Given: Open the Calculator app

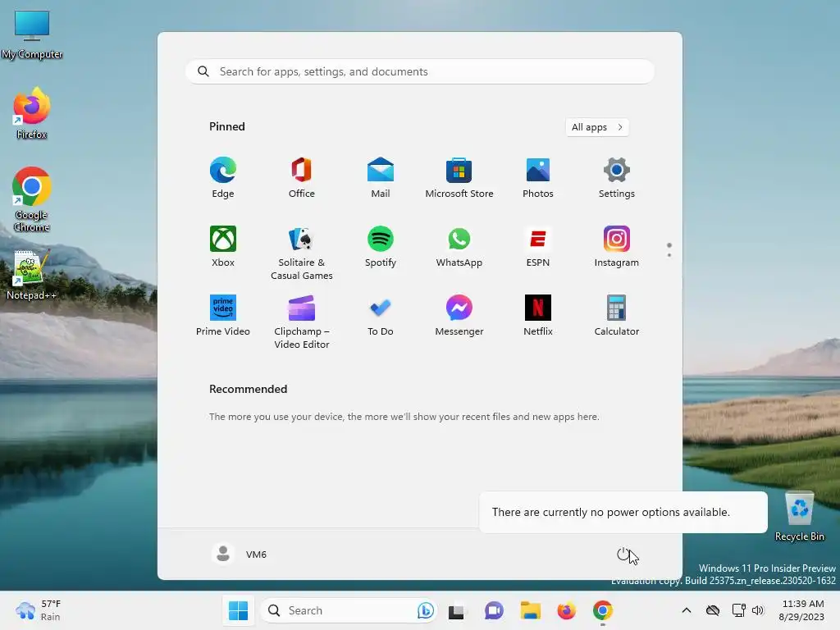Looking at the screenshot, I should click(x=617, y=316).
